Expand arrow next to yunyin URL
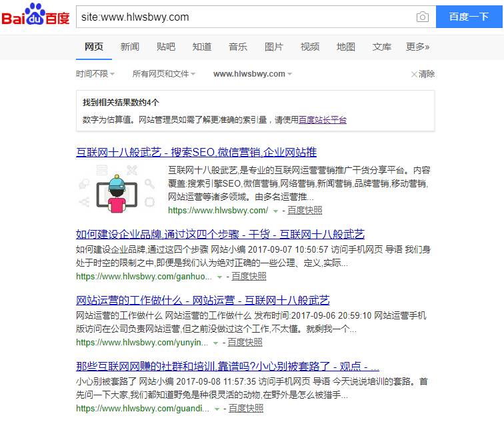This screenshot has width=504, height=422. tap(216, 343)
